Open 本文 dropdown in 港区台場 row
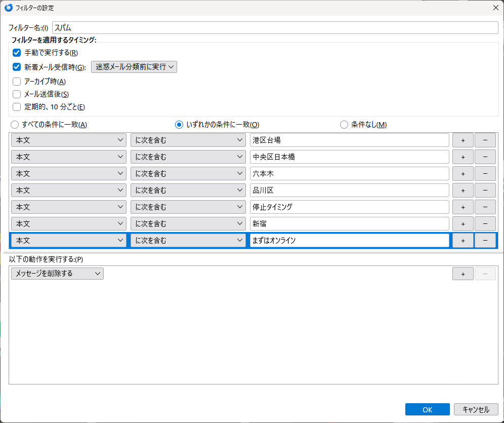Image resolution: width=504 pixels, height=423 pixels. pyautogui.click(x=69, y=140)
